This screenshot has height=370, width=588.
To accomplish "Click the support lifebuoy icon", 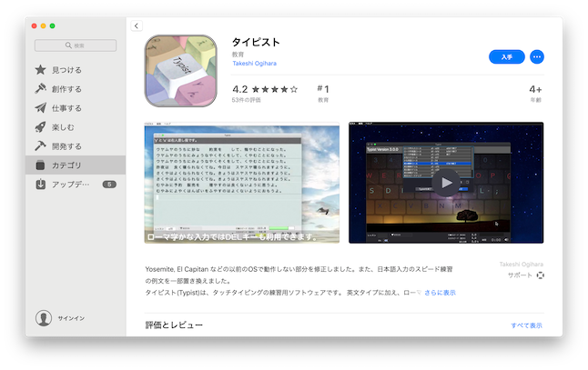I will pos(540,275).
